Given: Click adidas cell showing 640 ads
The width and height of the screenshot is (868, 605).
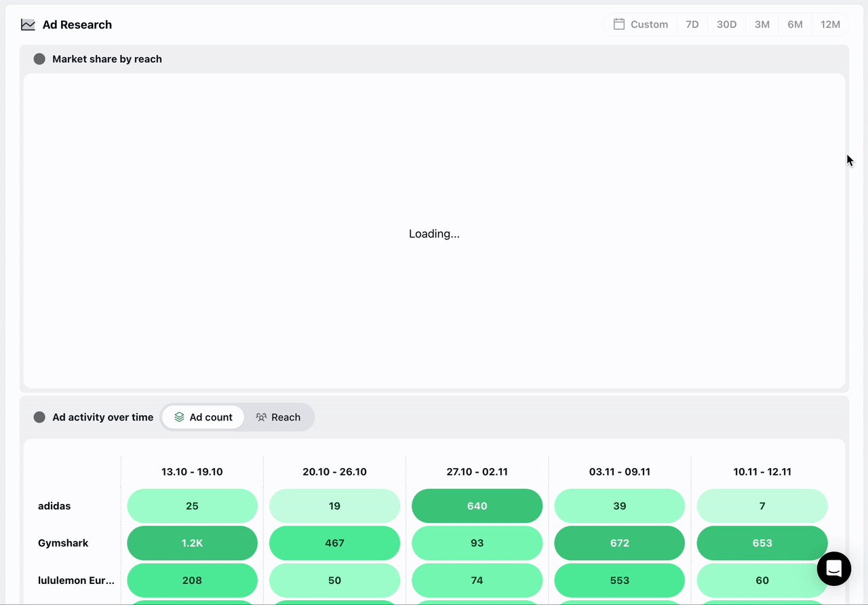Looking at the screenshot, I should click(x=477, y=506).
